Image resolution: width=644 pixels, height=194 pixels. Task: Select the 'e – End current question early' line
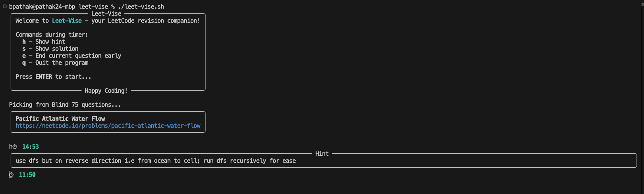[x=72, y=56]
